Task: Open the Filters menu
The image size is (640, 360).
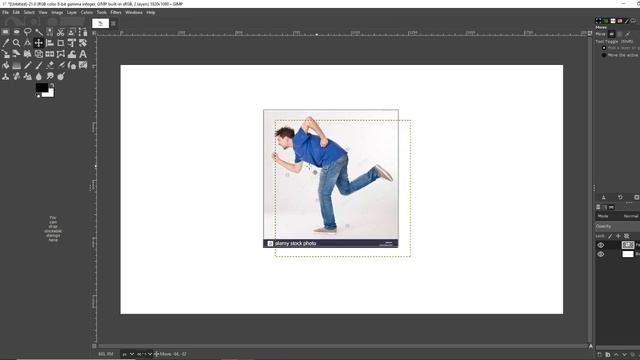Action: (116, 13)
